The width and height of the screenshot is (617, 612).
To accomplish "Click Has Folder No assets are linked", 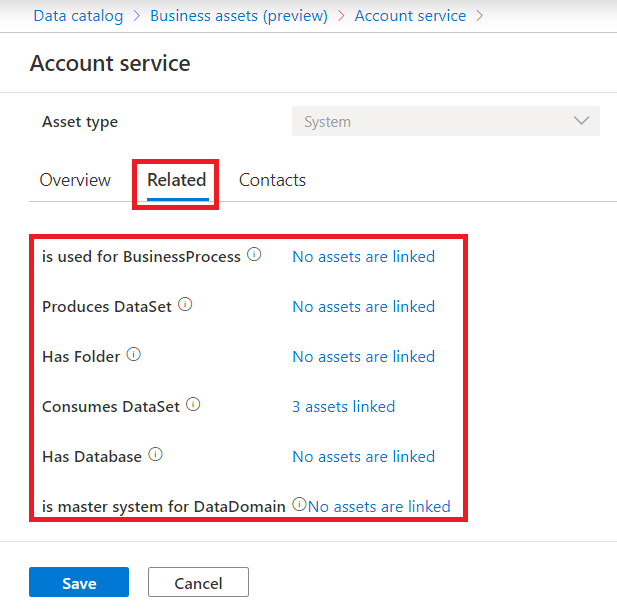I will click(x=363, y=356).
